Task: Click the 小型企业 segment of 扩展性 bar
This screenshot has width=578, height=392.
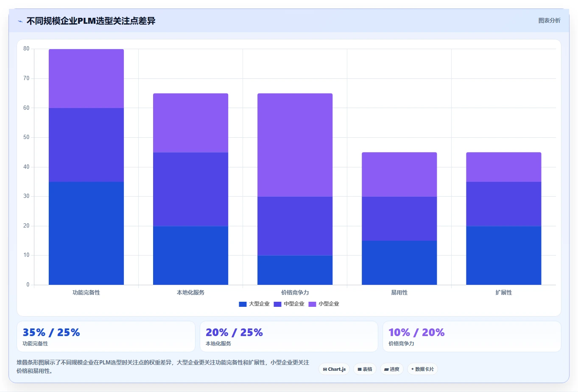Action: click(x=503, y=167)
